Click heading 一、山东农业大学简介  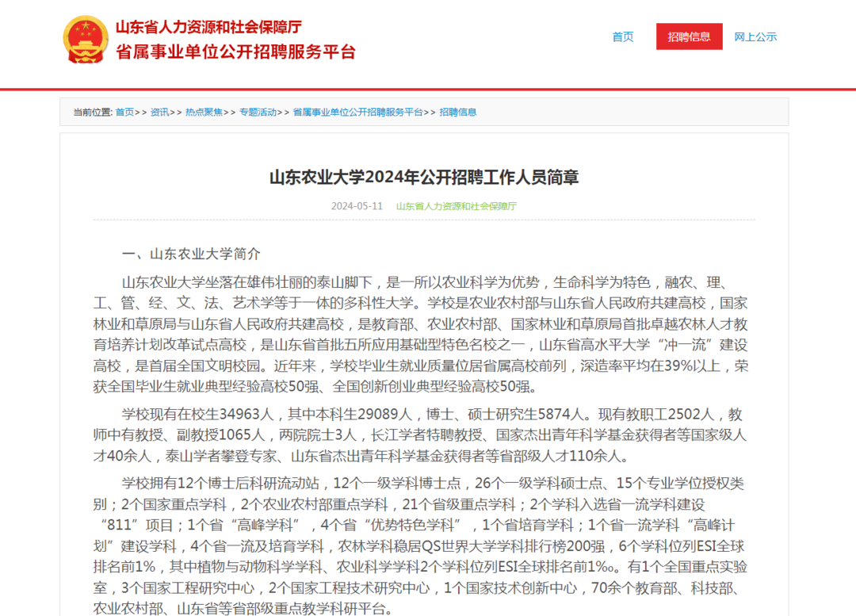coord(191,254)
